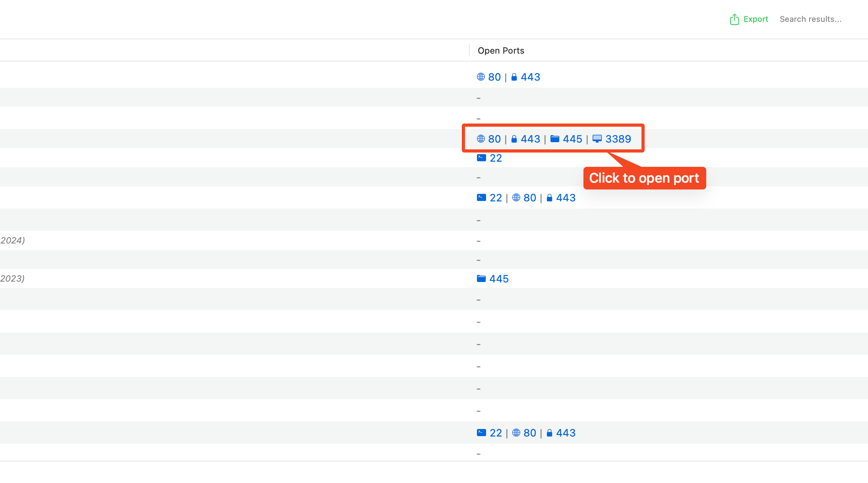
Task: Click the Export share icon
Action: (734, 19)
